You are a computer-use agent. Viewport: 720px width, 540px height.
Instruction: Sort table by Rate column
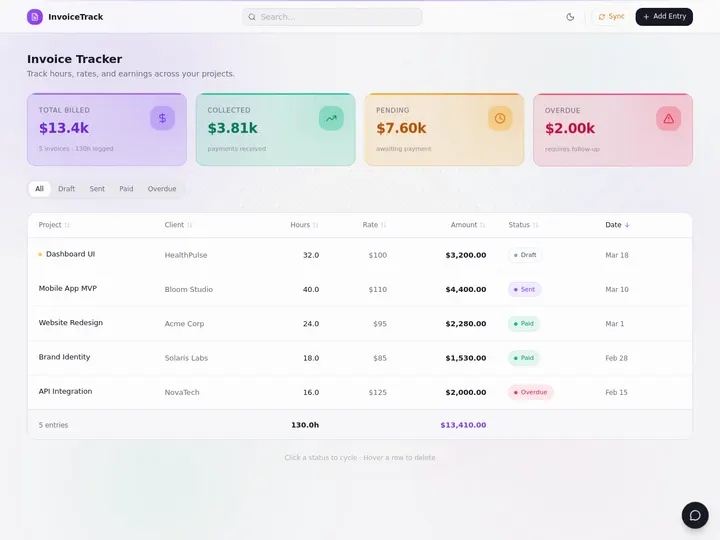point(374,225)
